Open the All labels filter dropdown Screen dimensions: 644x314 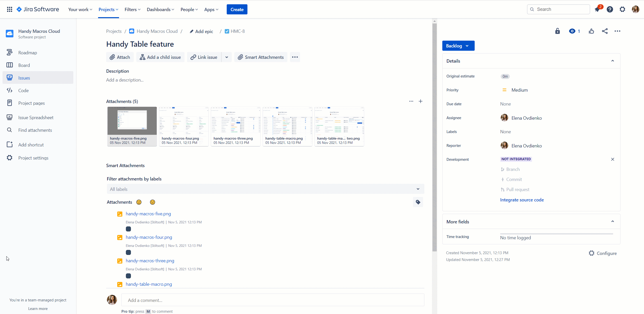(x=265, y=189)
